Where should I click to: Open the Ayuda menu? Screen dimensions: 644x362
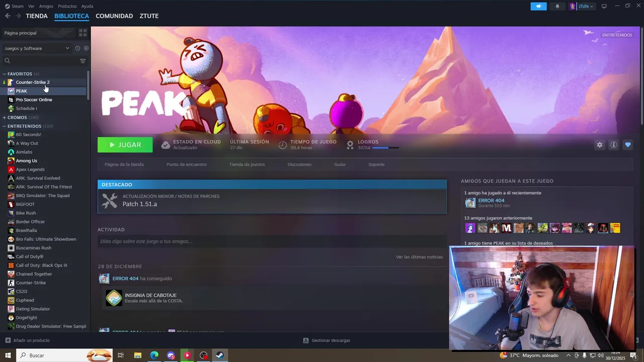(87, 6)
